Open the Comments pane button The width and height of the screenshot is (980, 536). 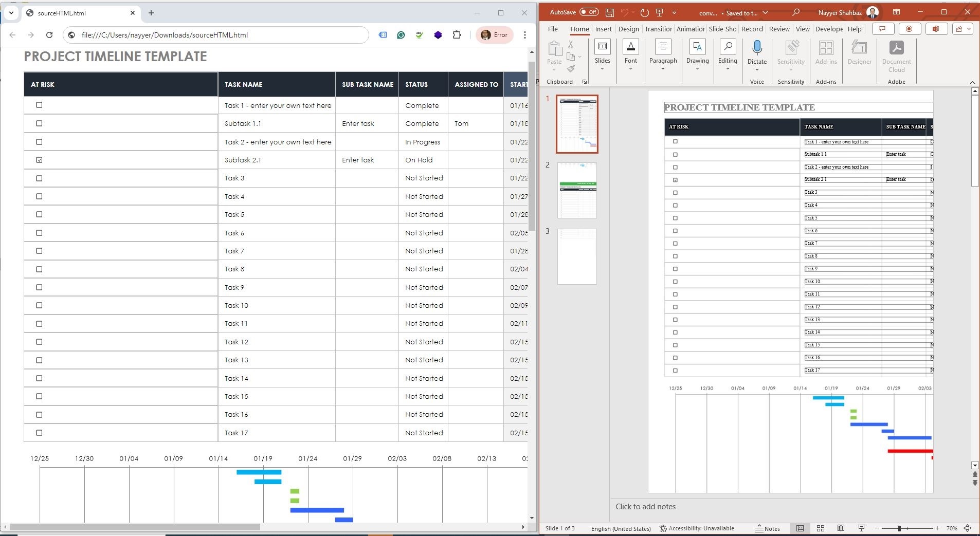[x=883, y=29]
